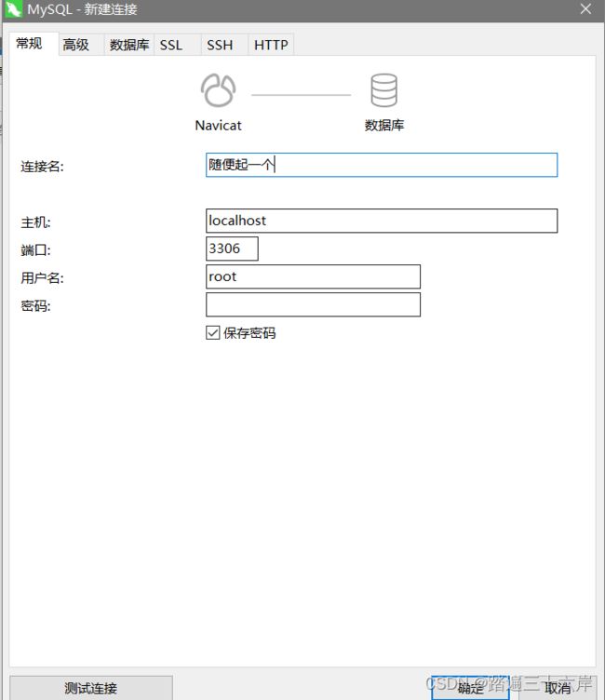The width and height of the screenshot is (605, 700).
Task: Click the 主机 label
Action: [x=35, y=222]
